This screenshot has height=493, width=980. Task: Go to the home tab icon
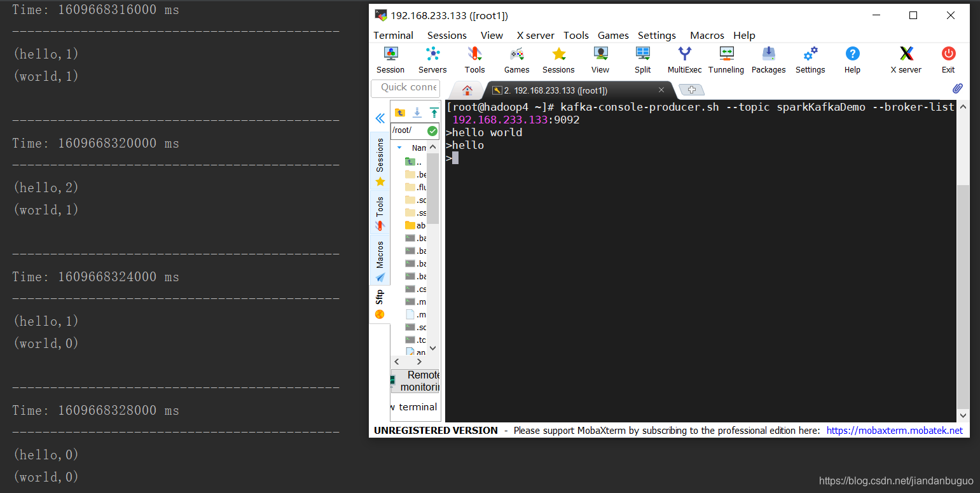tap(467, 90)
